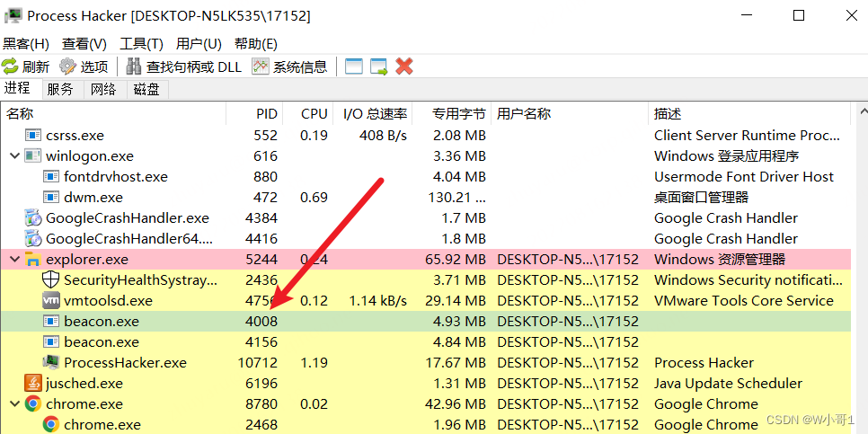Select the csrss.exe process name
The image size is (868, 434).
(x=75, y=135)
